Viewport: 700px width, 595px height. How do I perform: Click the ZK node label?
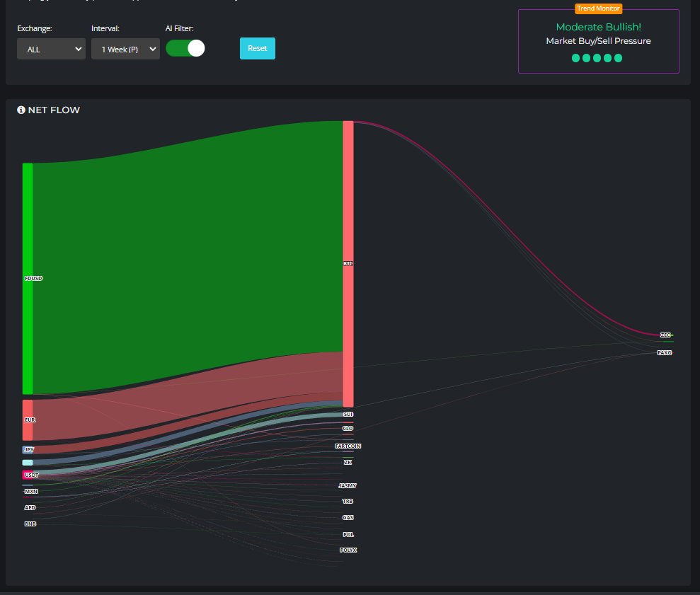click(x=348, y=463)
